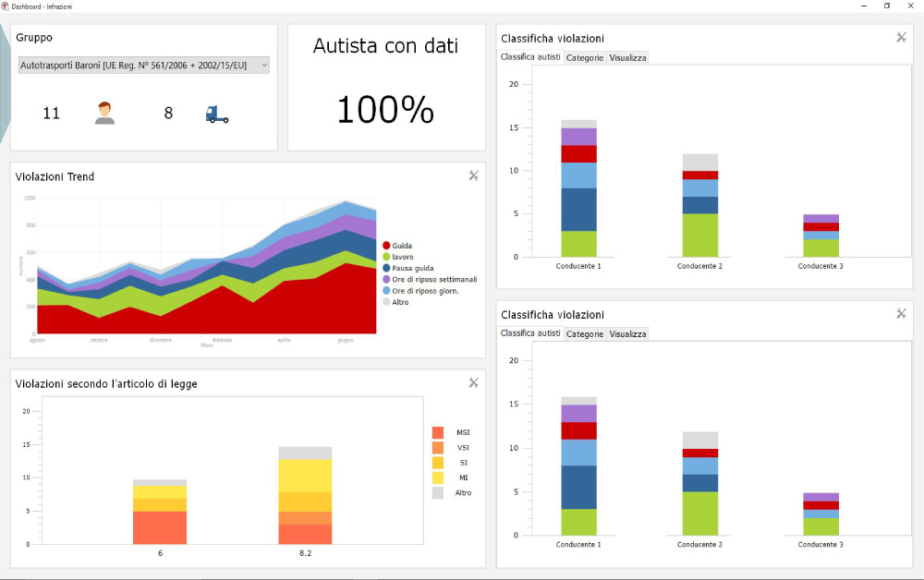Open the Visualizza tab in upper Classifica panel
The height and width of the screenshot is (580, 924).
pyautogui.click(x=627, y=56)
